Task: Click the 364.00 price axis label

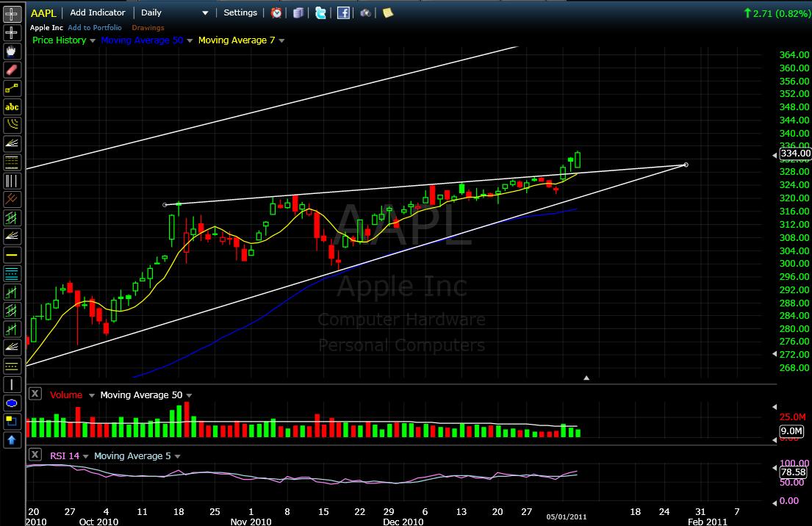Action: [794, 55]
